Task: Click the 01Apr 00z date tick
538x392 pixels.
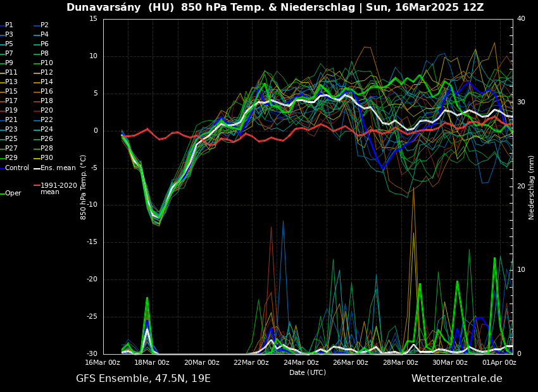Action: click(x=499, y=362)
